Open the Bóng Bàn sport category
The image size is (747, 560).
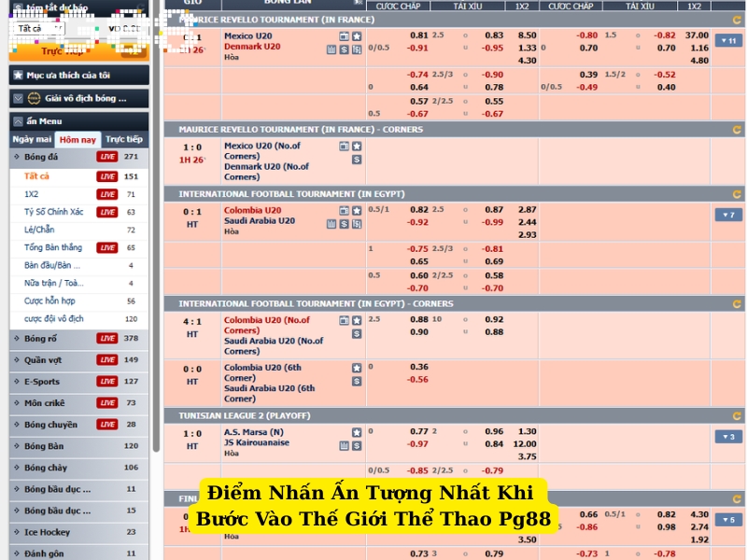click(79, 446)
